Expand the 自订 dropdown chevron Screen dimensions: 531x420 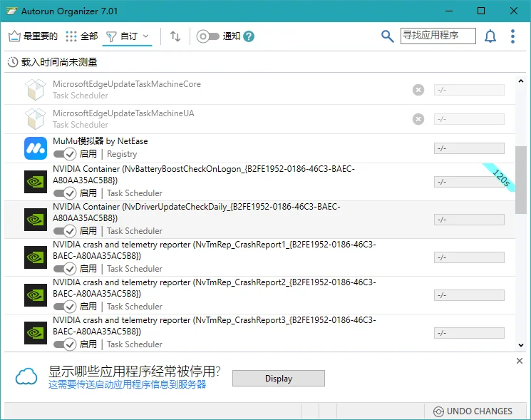click(x=146, y=36)
